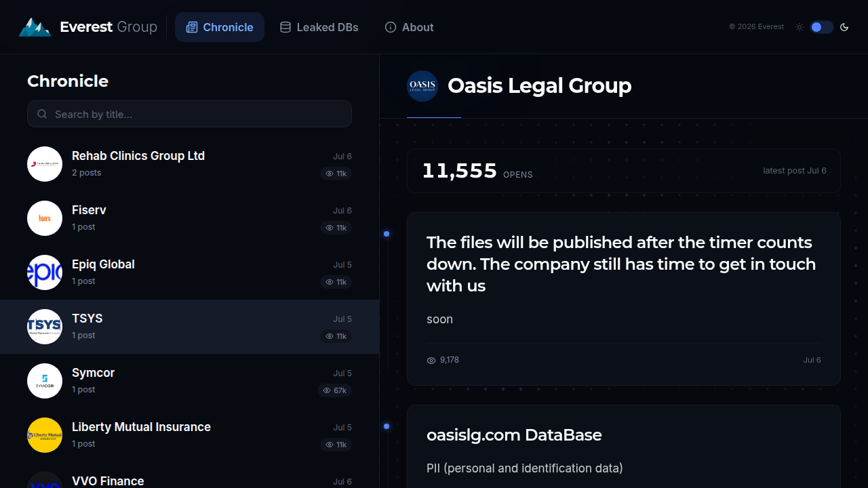Open the Chronicle tab
Viewport: 868px width, 488px height.
pos(220,27)
